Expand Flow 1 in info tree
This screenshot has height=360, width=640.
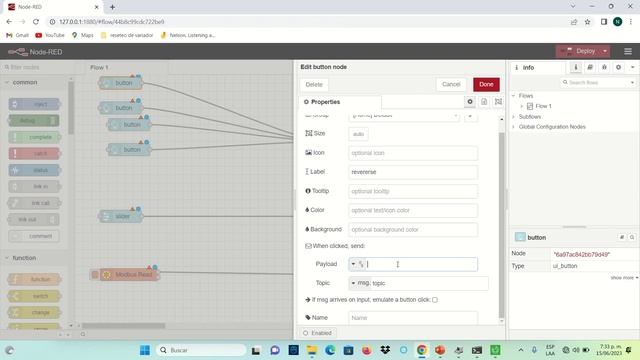click(522, 106)
